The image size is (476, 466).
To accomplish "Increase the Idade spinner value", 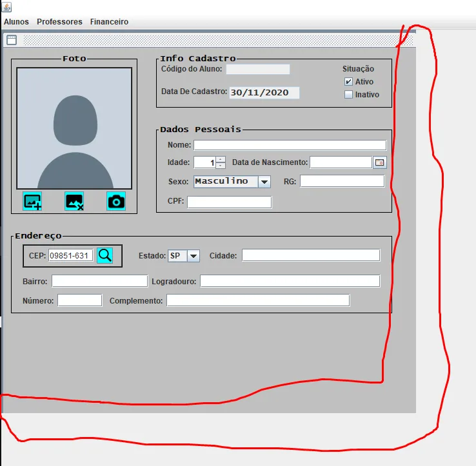I will click(x=221, y=159).
